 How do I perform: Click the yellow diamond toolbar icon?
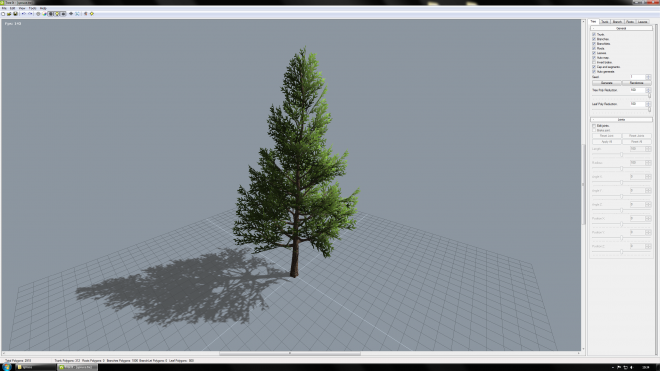tap(92, 14)
